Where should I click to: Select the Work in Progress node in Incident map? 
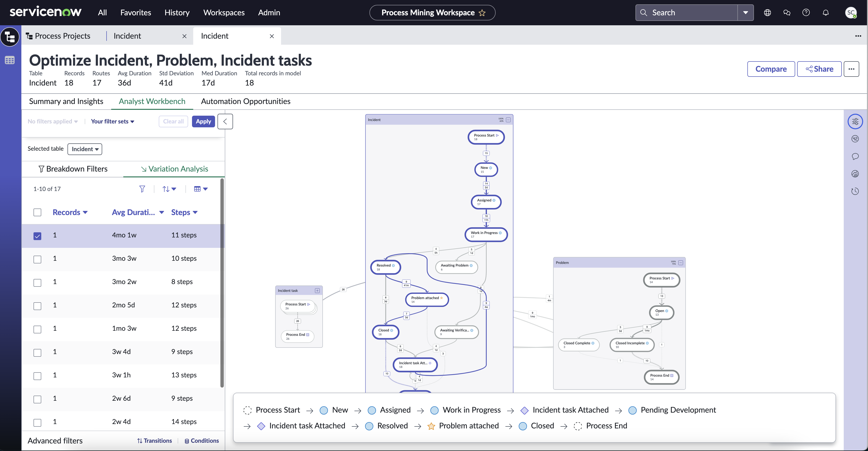tap(486, 234)
